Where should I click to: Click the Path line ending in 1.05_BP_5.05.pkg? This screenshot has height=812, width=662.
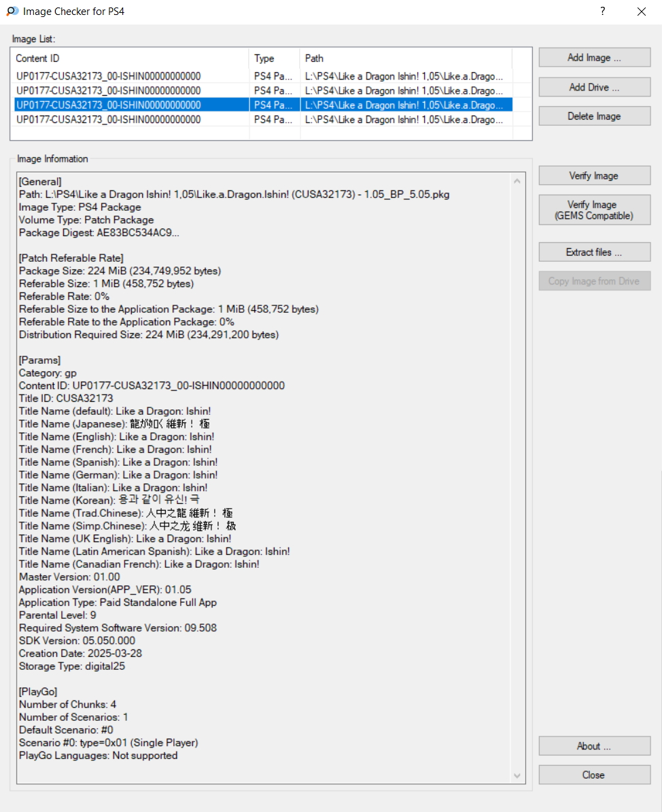234,194
